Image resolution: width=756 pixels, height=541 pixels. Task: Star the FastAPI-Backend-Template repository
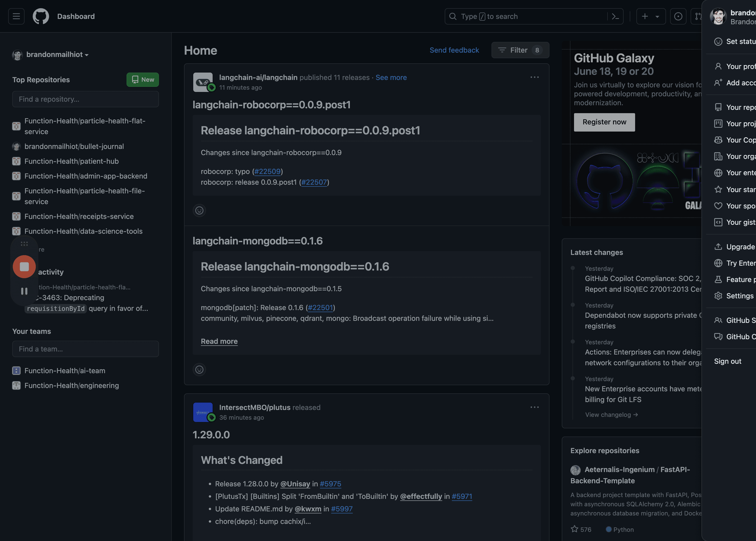click(574, 529)
